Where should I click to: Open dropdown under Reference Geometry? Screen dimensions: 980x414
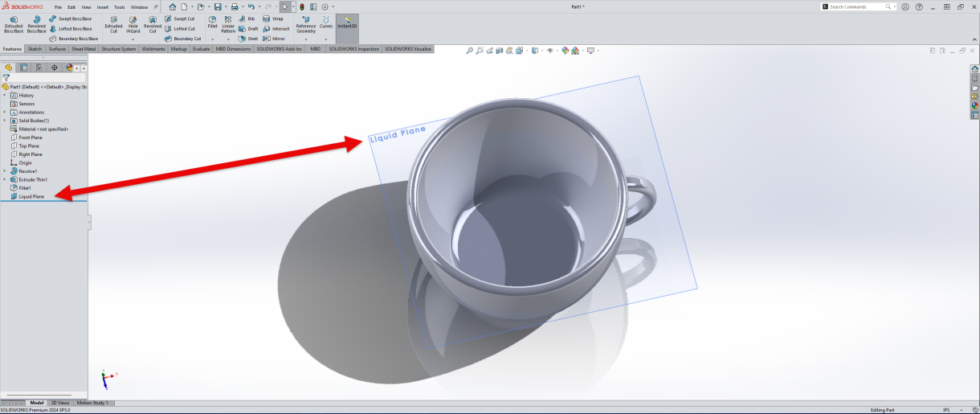click(x=306, y=39)
